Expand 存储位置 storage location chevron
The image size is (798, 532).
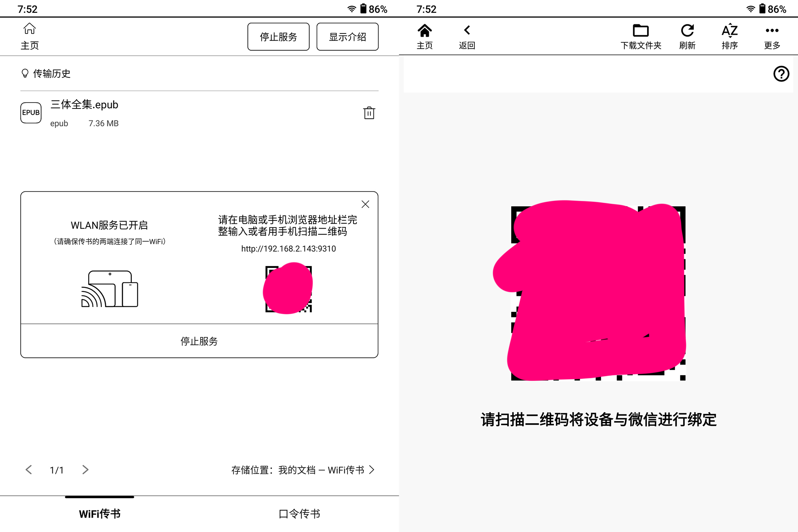point(372,470)
